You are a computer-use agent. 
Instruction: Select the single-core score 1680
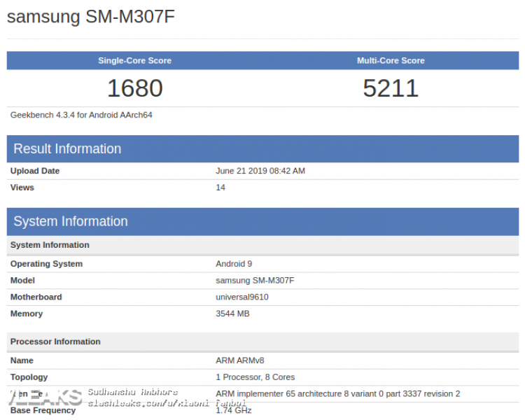(x=134, y=88)
